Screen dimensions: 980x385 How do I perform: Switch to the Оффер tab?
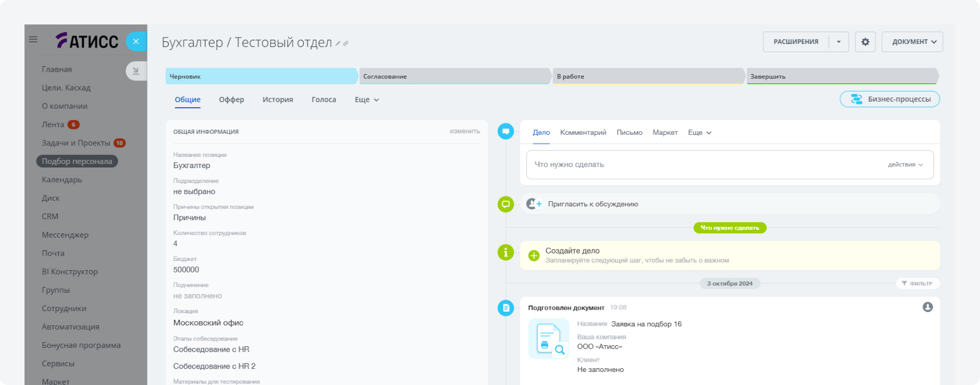(x=231, y=100)
